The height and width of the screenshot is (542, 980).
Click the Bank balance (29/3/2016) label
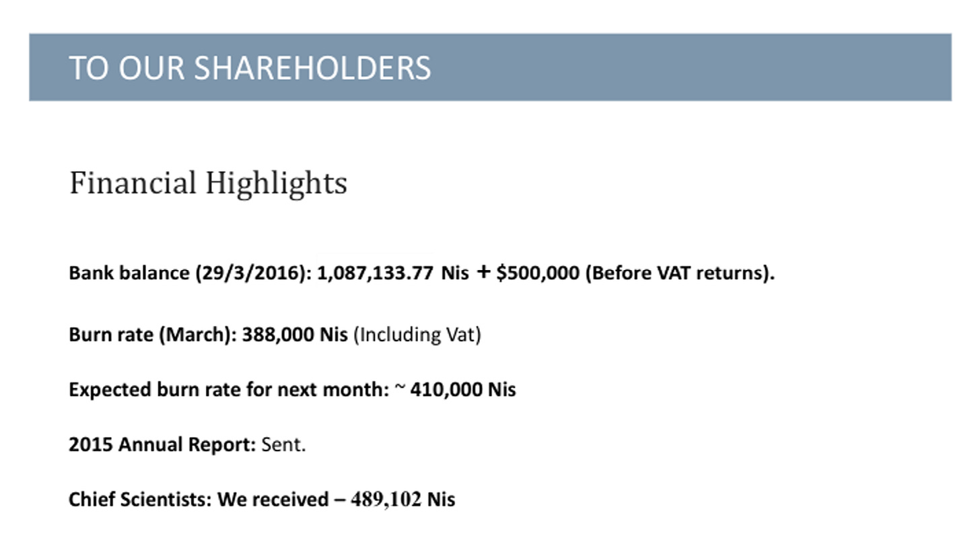point(190,273)
